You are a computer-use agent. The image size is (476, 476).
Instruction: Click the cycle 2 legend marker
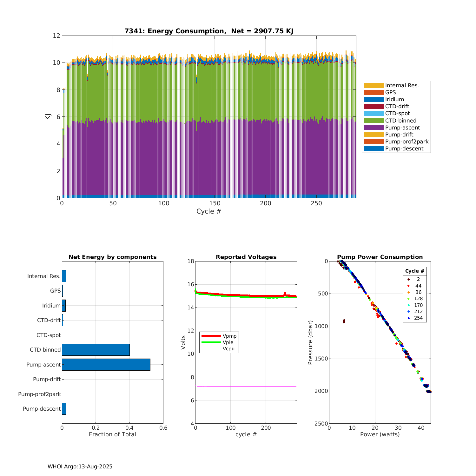tap(408, 279)
